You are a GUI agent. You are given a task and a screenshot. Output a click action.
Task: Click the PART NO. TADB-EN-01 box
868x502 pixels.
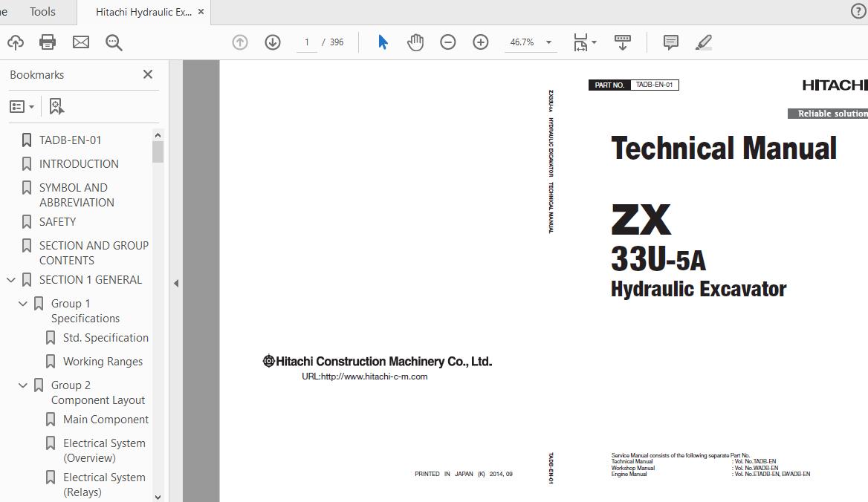pos(633,85)
